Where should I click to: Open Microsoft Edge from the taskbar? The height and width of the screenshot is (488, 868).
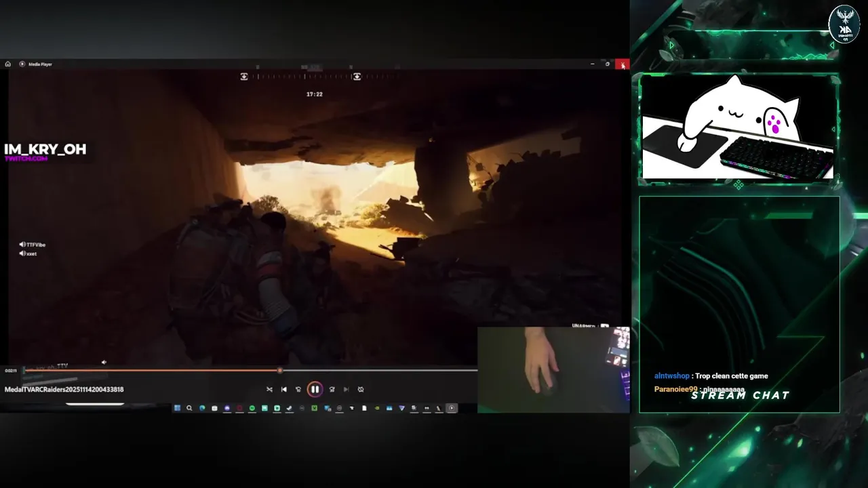click(x=202, y=408)
